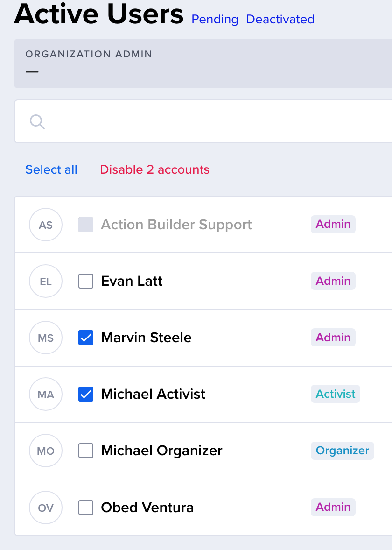
Task: Switch to the Deactivated users tab
Action: 280,19
